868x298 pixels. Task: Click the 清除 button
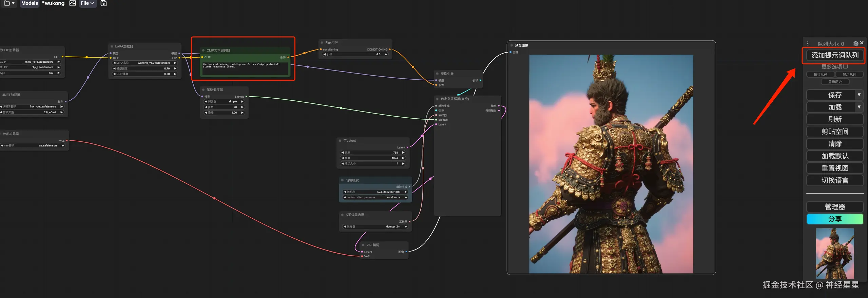(x=835, y=144)
